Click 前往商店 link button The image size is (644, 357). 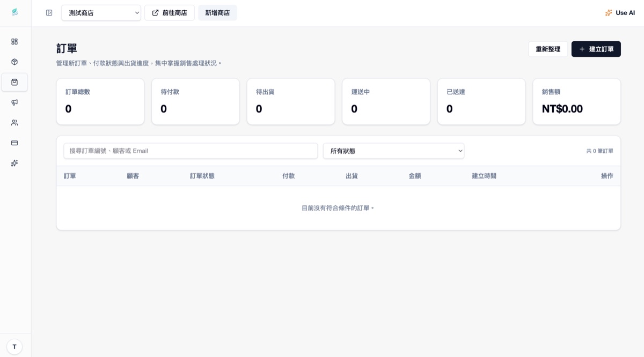coord(170,13)
